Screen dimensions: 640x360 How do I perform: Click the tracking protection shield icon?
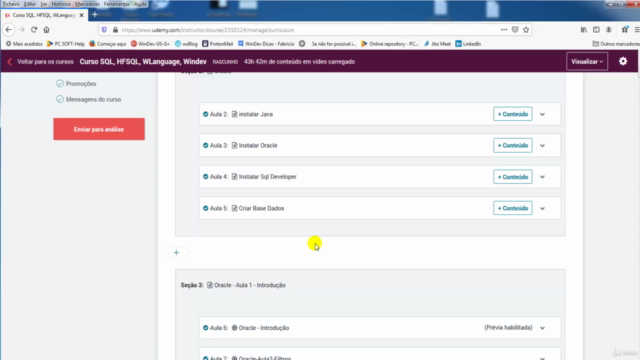(104, 30)
